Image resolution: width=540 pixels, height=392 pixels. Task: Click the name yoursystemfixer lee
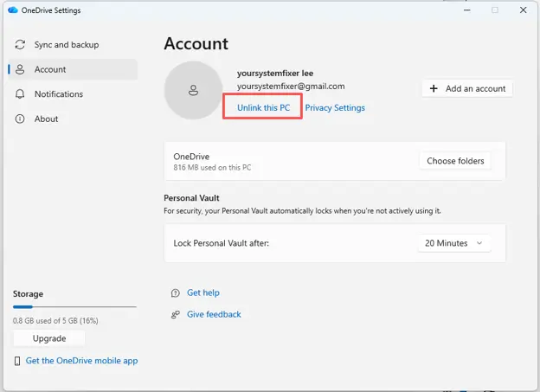coord(275,73)
